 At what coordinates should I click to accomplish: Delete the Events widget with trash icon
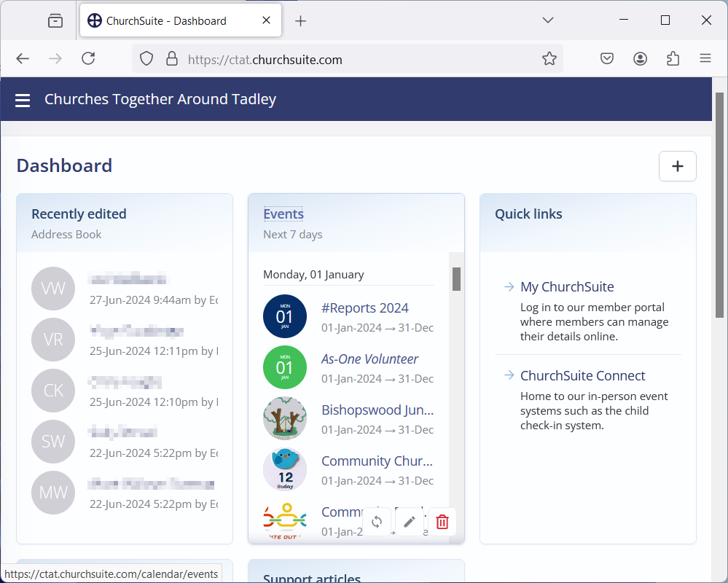[x=442, y=522]
